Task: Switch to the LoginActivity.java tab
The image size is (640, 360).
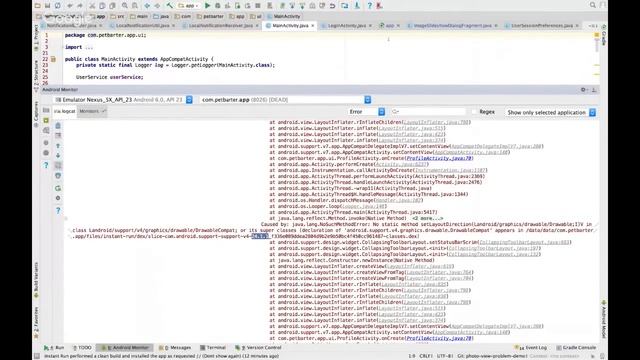Action: (x=347, y=25)
